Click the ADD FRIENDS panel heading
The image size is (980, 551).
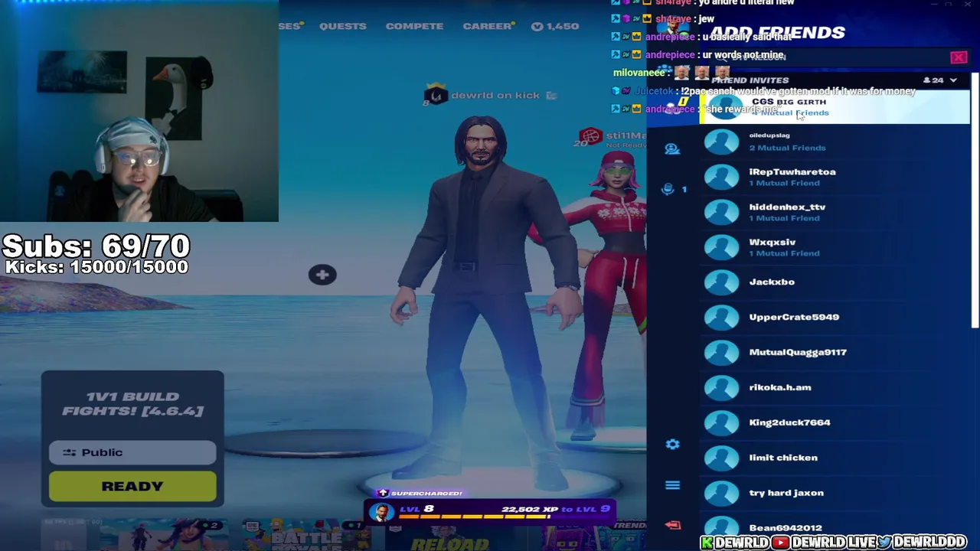[778, 32]
